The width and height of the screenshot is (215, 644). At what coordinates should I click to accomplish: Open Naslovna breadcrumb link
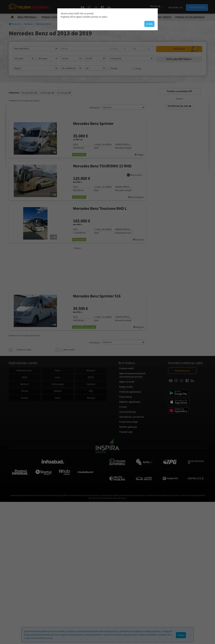[15, 24]
